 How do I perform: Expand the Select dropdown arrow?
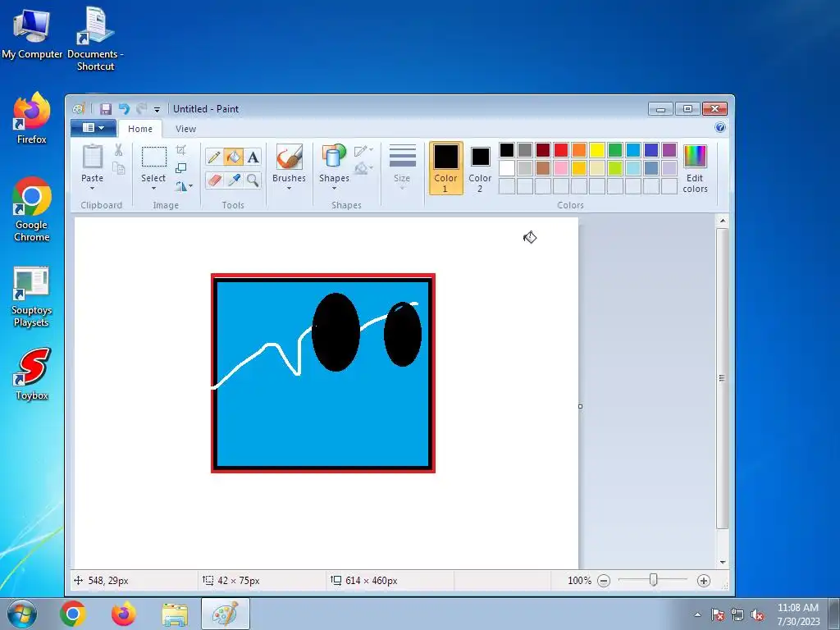pyautogui.click(x=153, y=188)
